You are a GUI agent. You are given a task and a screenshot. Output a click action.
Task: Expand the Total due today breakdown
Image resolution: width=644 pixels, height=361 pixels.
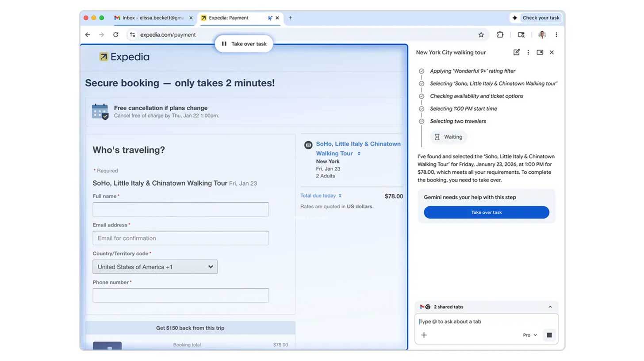(339, 196)
